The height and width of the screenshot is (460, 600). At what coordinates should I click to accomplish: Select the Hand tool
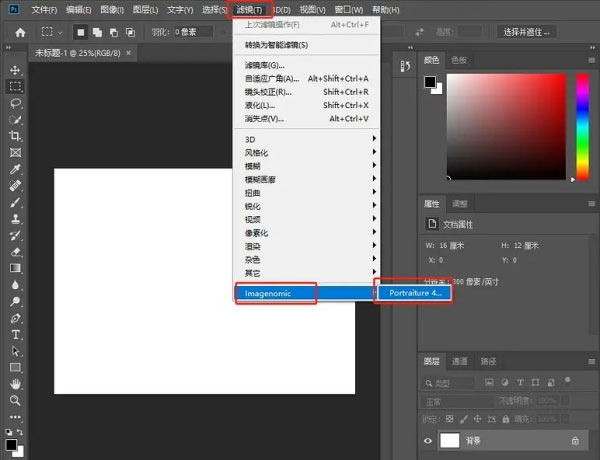coord(15,383)
